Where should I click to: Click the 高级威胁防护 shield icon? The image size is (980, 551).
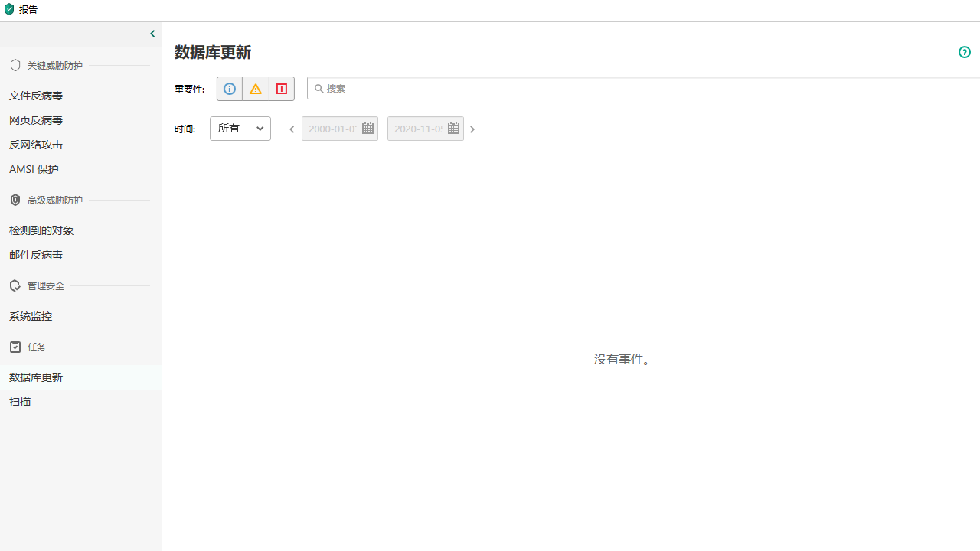[15, 200]
